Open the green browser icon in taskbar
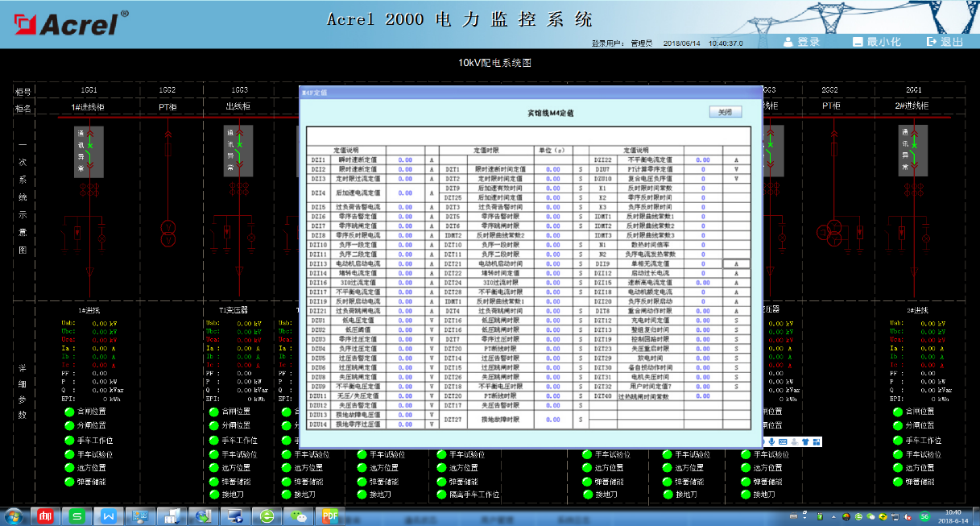The image size is (980, 526). point(267,516)
